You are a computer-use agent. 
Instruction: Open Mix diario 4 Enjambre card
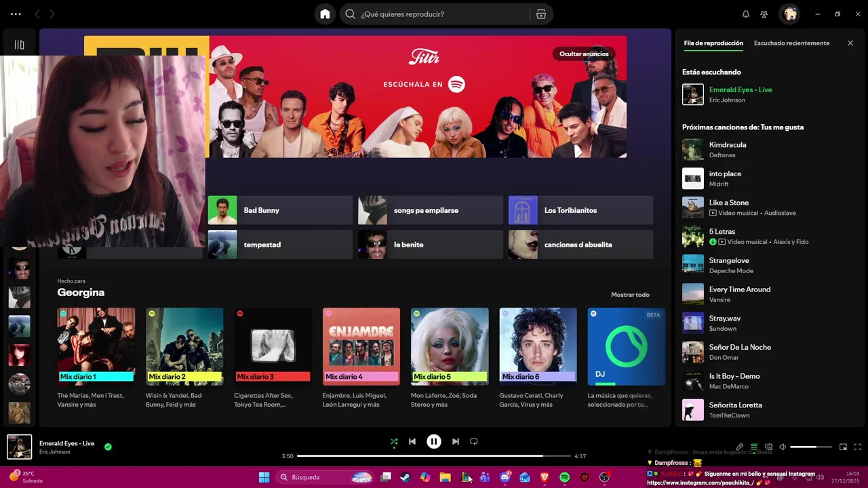click(361, 358)
